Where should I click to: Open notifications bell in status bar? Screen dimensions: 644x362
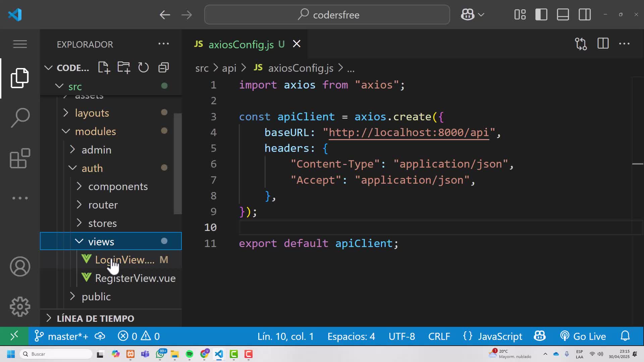625,336
